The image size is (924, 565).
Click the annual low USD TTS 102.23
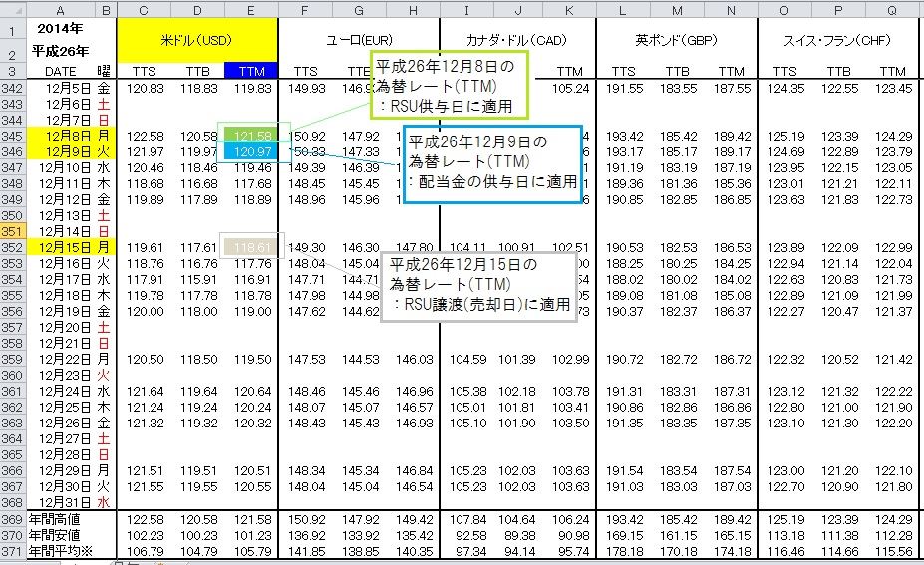coord(145,535)
